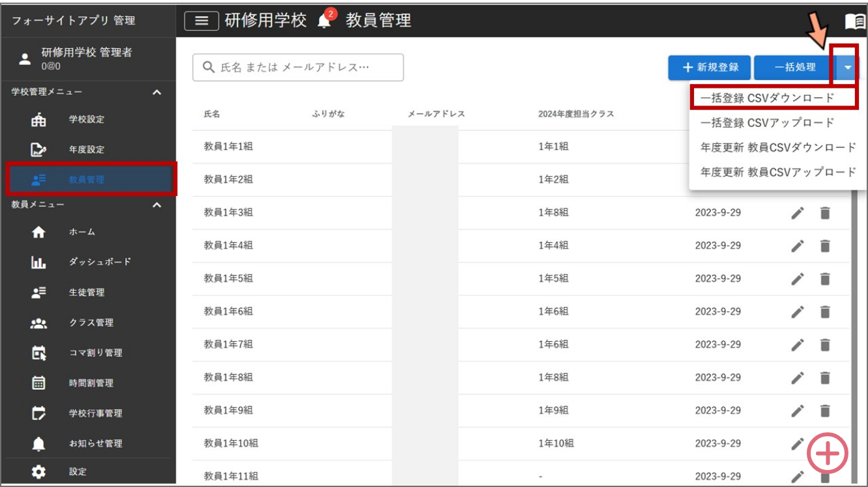Screen dimensions: 868x487
Task: Click the クラス管理 group icon
Action: [x=39, y=323]
